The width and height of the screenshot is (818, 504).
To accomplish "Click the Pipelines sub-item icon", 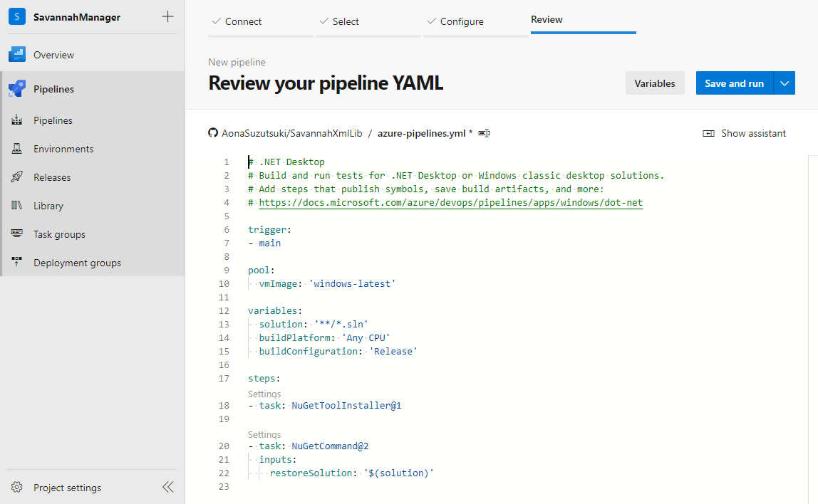I will [x=16, y=120].
